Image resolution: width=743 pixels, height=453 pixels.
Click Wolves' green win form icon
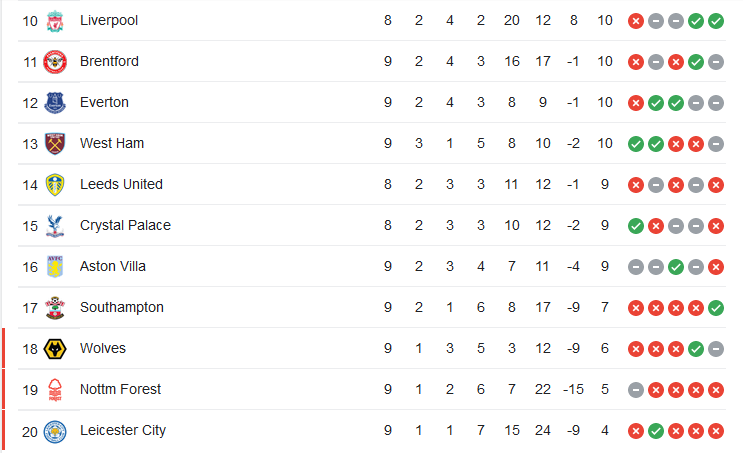(x=696, y=349)
